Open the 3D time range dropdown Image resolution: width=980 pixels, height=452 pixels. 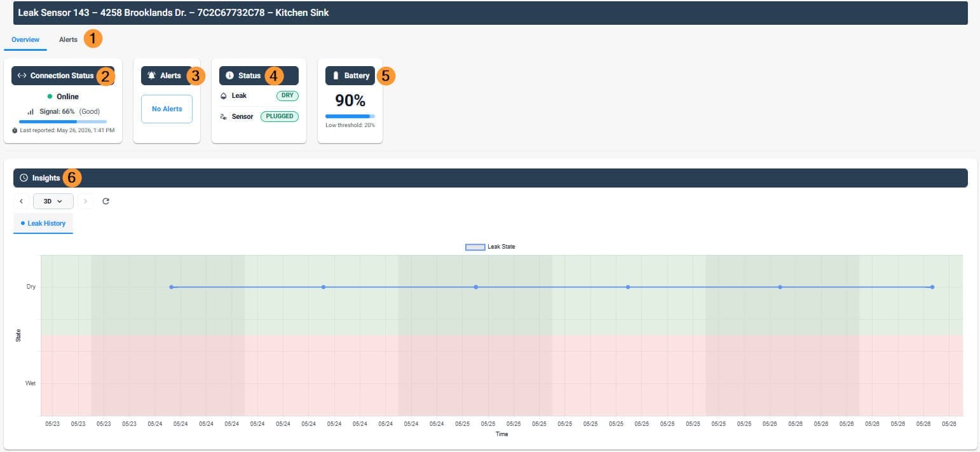[x=53, y=202]
